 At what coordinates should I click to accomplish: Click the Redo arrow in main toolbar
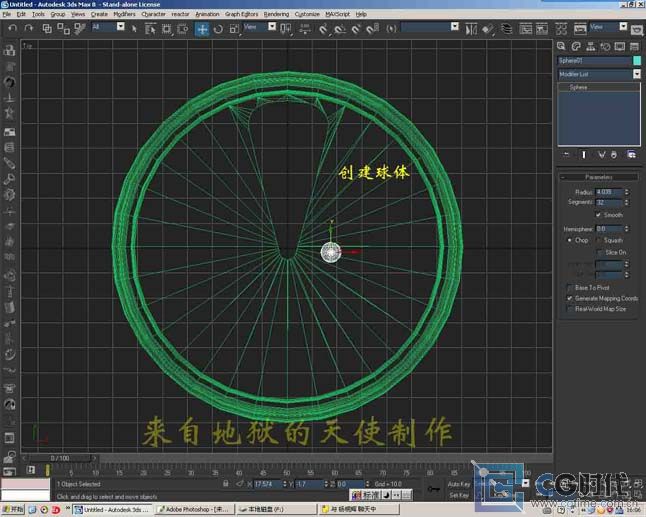coord(28,28)
